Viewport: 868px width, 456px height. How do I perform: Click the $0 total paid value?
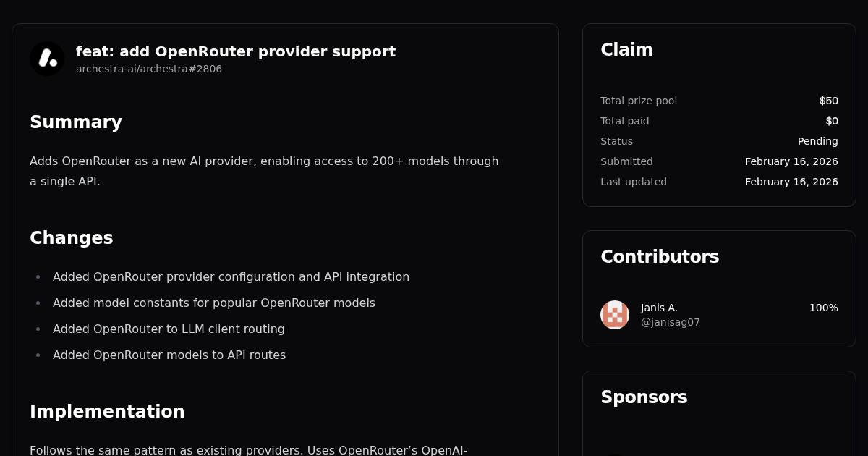(832, 121)
